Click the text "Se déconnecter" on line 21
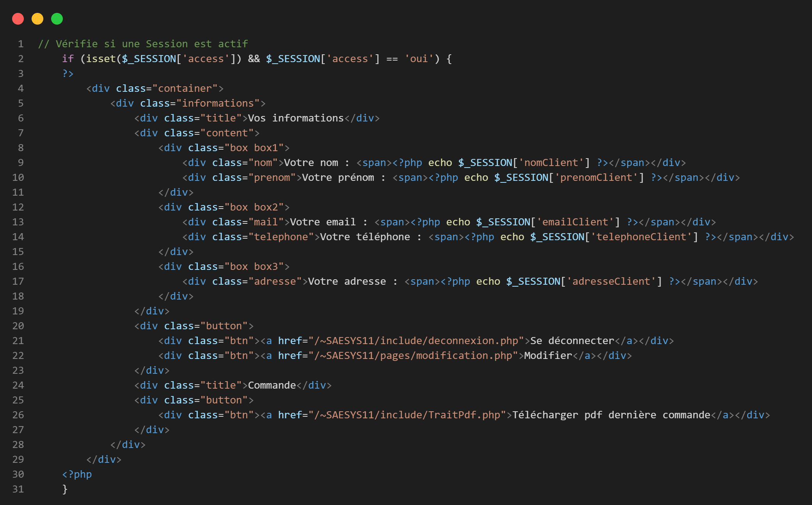 [x=572, y=341]
